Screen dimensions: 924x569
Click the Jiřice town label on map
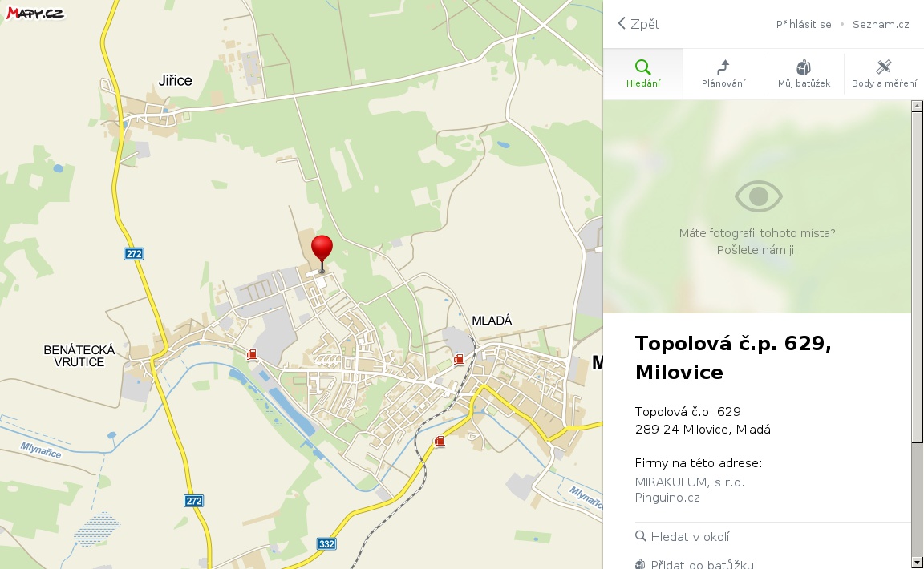click(x=175, y=80)
